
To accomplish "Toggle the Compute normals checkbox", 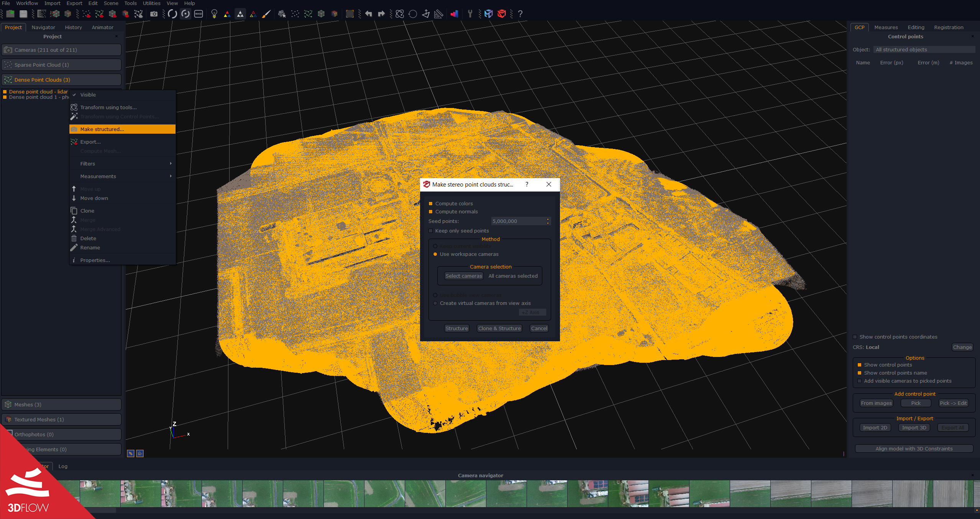I will click(x=430, y=211).
